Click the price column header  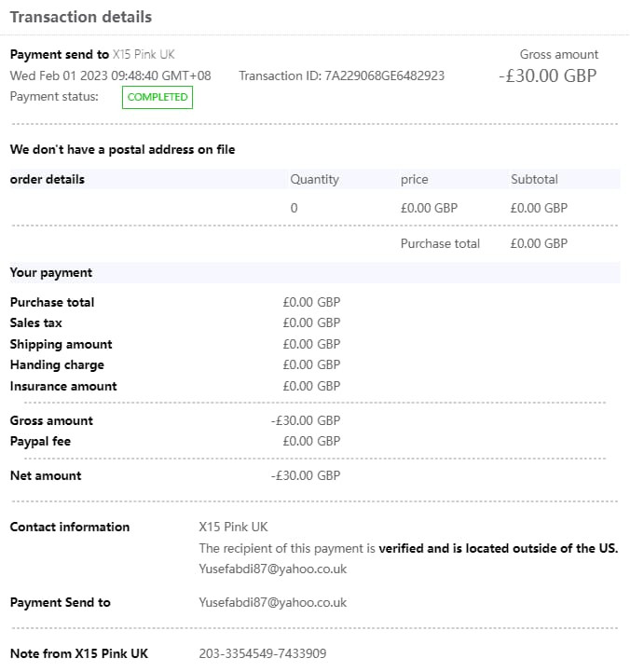coord(414,179)
